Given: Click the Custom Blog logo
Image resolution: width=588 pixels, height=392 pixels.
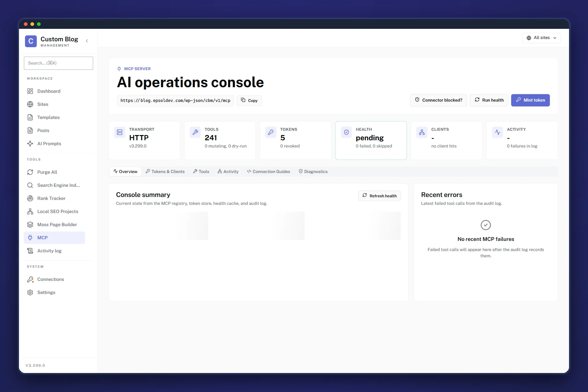Looking at the screenshot, I should tap(31, 41).
